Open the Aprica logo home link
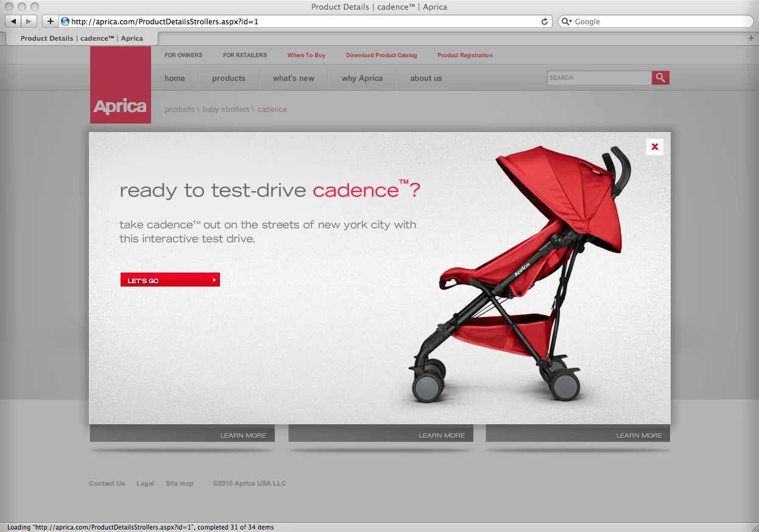Viewport: 759px width, 532px height. (x=121, y=85)
